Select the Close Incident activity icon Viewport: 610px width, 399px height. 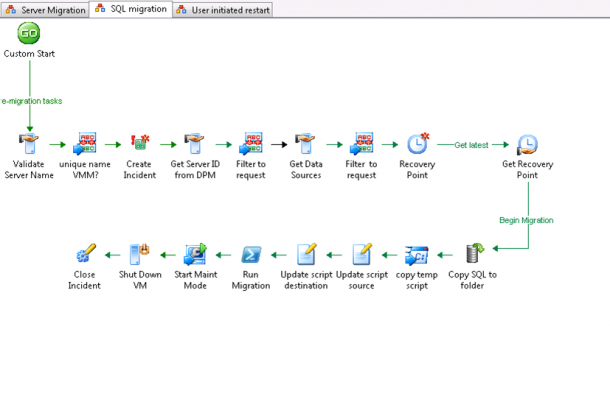[x=86, y=253]
